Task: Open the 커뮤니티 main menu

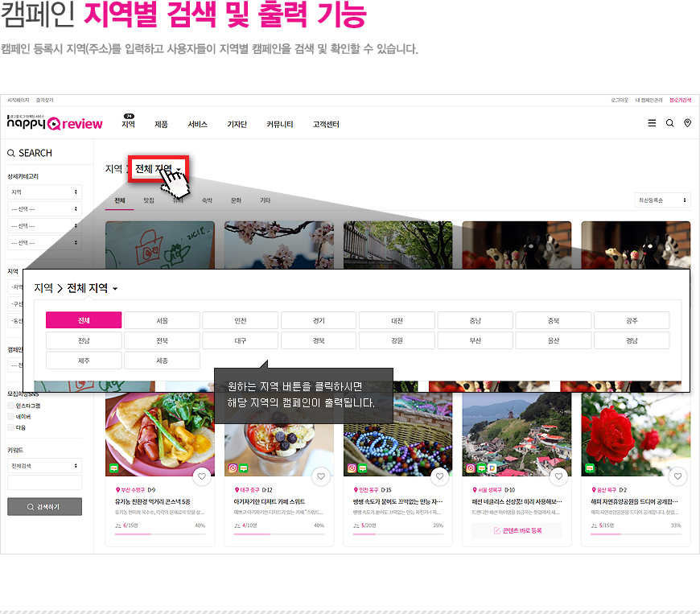Action: [279, 124]
